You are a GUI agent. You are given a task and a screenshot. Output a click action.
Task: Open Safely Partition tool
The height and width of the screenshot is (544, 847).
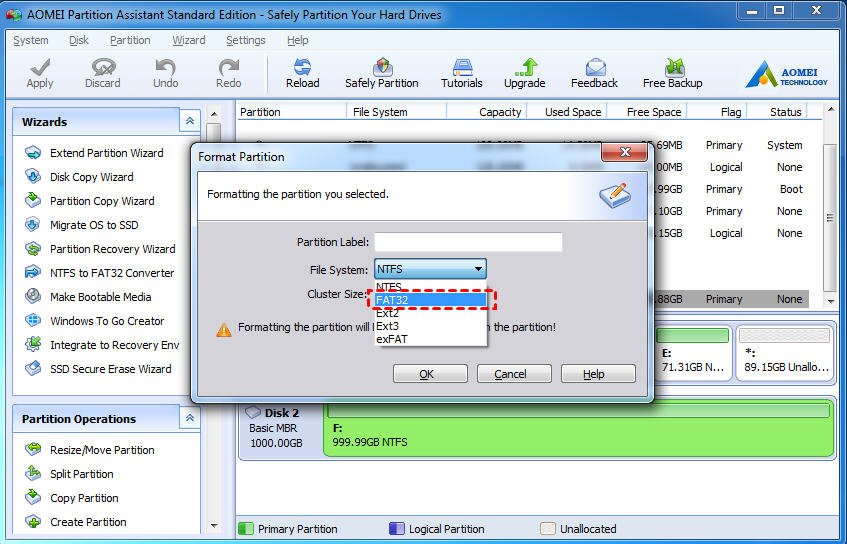click(x=382, y=73)
